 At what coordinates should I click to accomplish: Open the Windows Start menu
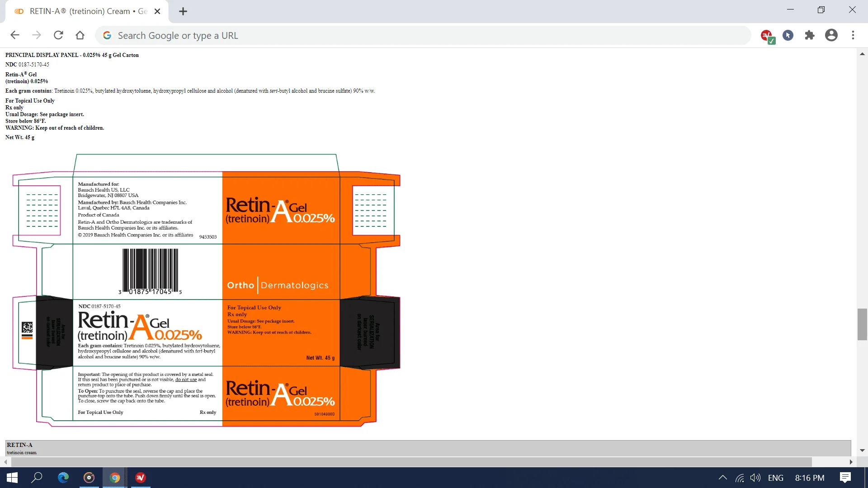point(12,478)
